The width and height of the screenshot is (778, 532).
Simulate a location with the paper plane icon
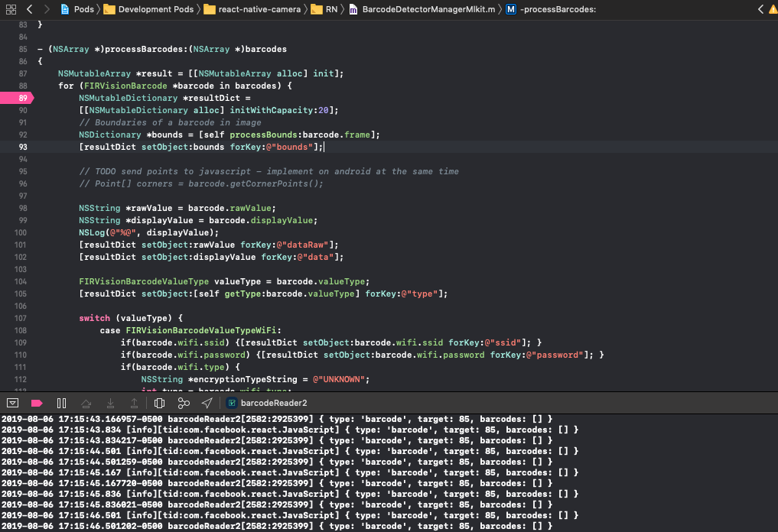(x=207, y=403)
